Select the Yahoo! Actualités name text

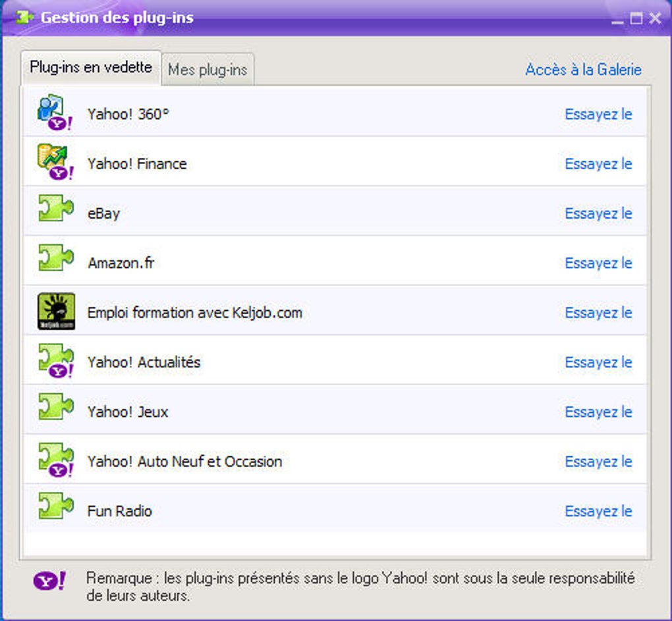point(144,362)
